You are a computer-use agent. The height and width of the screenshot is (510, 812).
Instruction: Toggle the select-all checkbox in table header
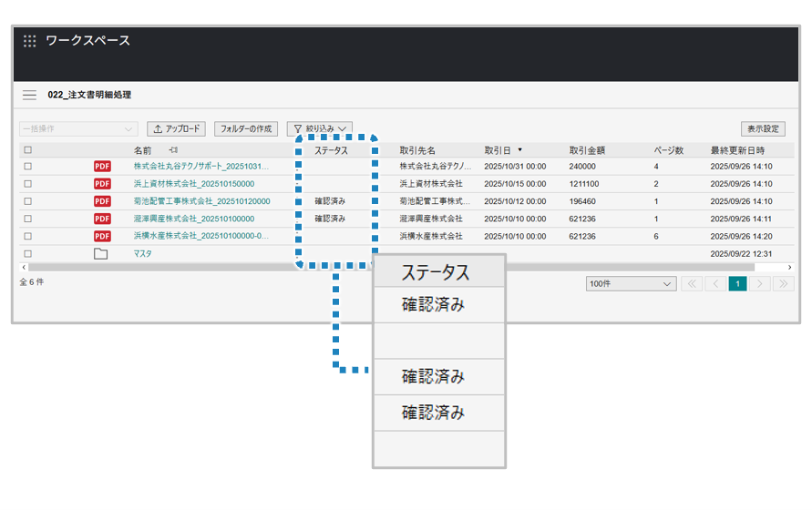click(x=28, y=150)
